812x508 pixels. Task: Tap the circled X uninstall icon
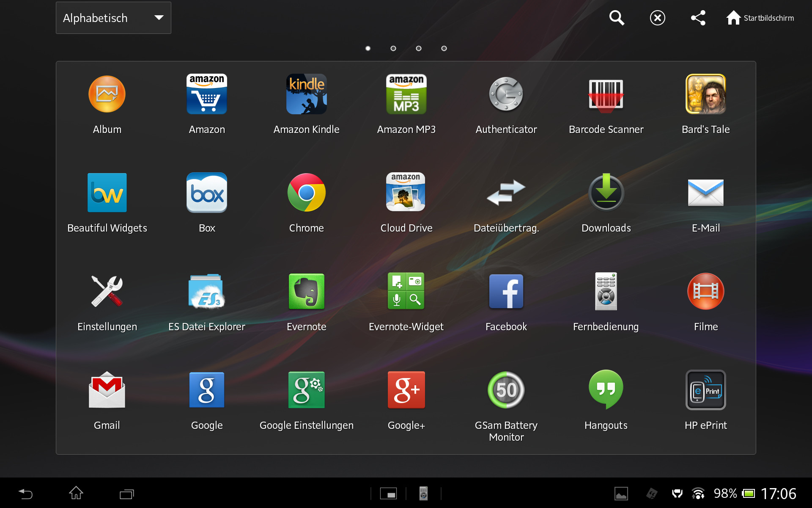tap(657, 18)
